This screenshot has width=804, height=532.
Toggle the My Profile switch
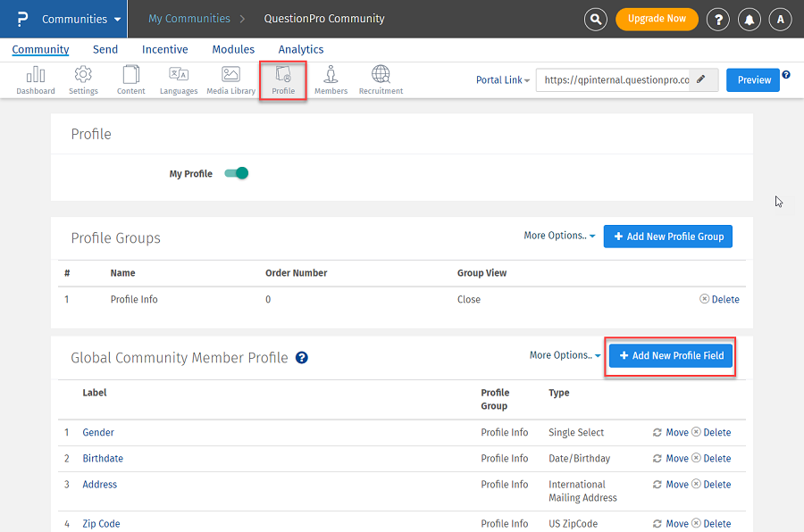pos(236,173)
